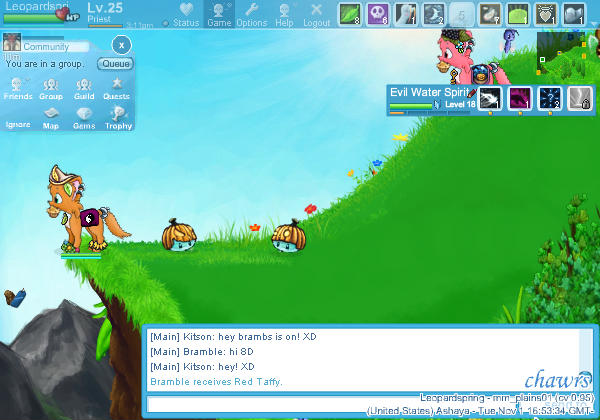This screenshot has width=600, height=420.
Task: Click the Priest class label
Action: pos(99,19)
